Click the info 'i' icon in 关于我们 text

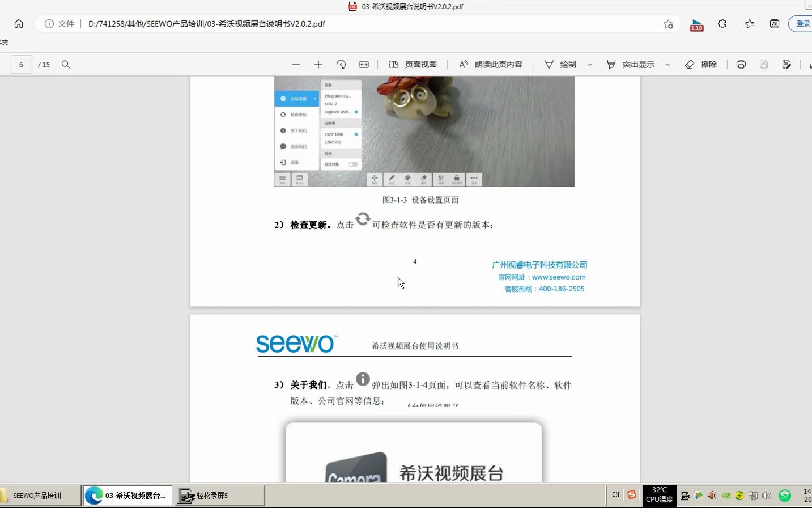(x=363, y=379)
